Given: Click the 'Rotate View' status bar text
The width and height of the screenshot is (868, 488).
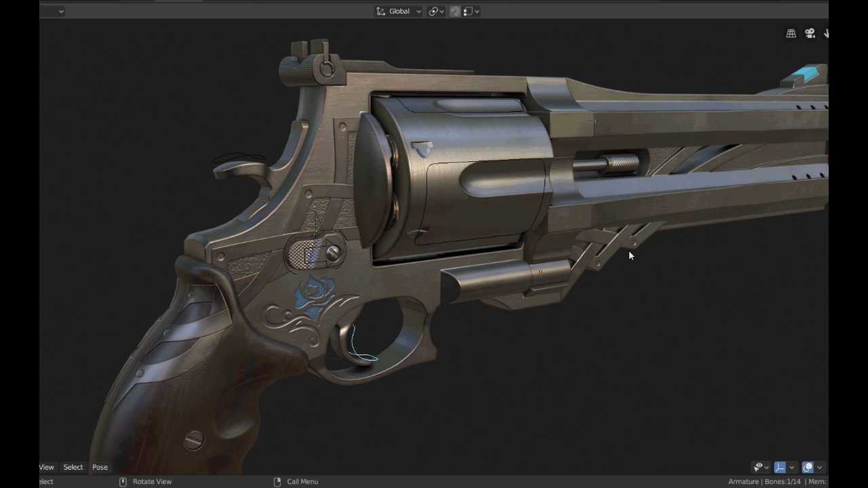Looking at the screenshot, I should [152, 482].
